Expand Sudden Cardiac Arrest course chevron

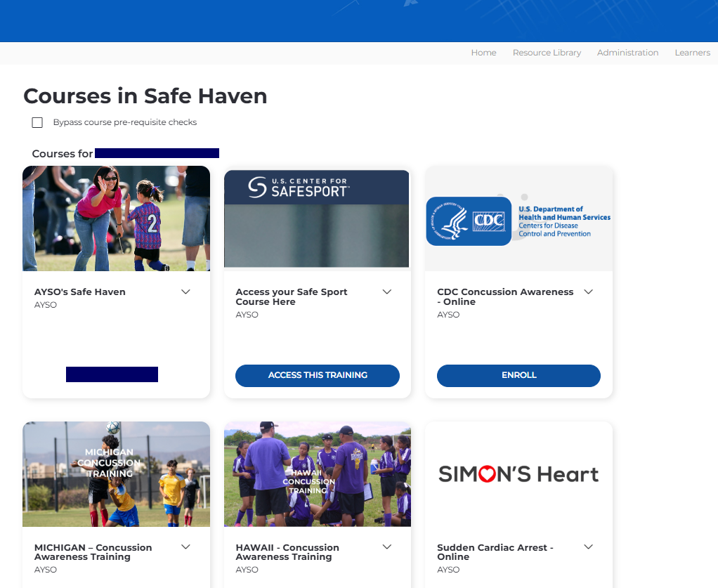(588, 547)
